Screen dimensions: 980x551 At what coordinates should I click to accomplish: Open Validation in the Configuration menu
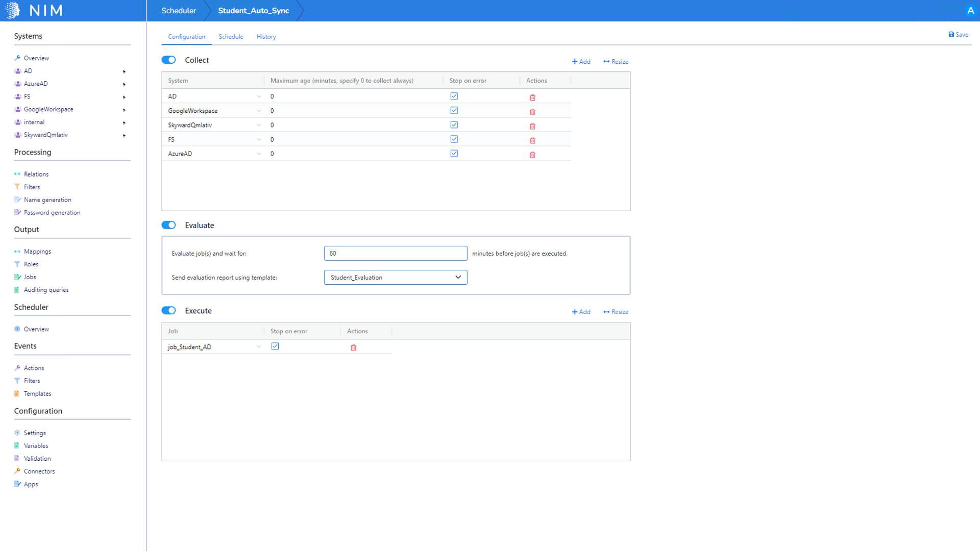tap(37, 458)
